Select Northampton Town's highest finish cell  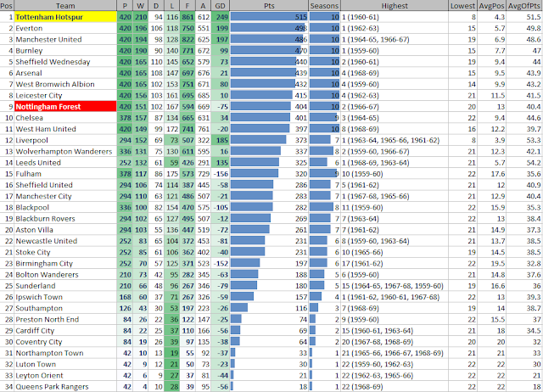tap(395, 353)
